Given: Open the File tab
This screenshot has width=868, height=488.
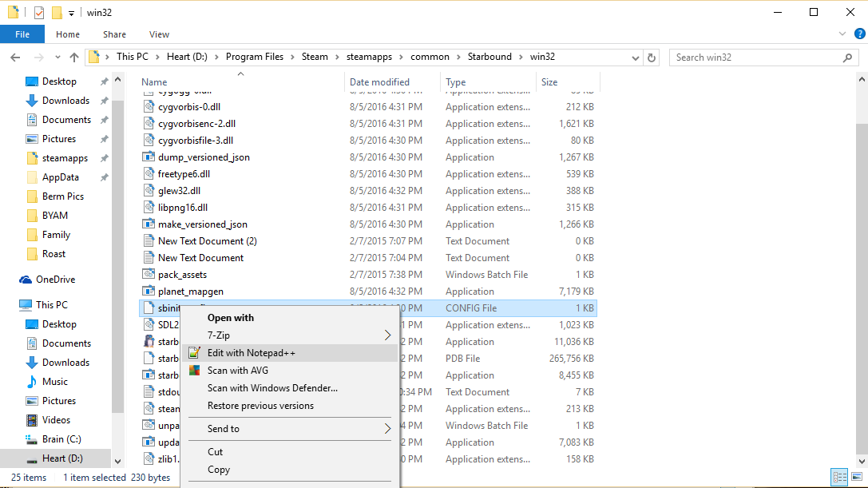Looking at the screenshot, I should [x=22, y=34].
